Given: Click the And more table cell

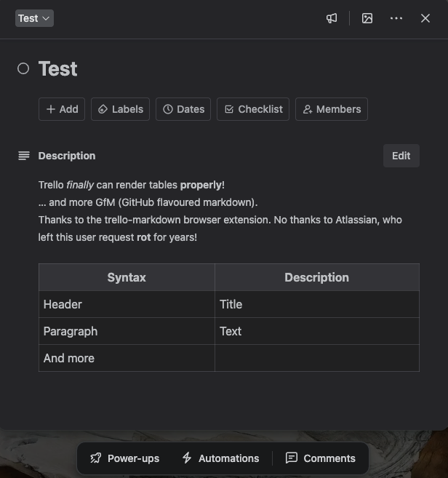Looking at the screenshot, I should [127, 358].
